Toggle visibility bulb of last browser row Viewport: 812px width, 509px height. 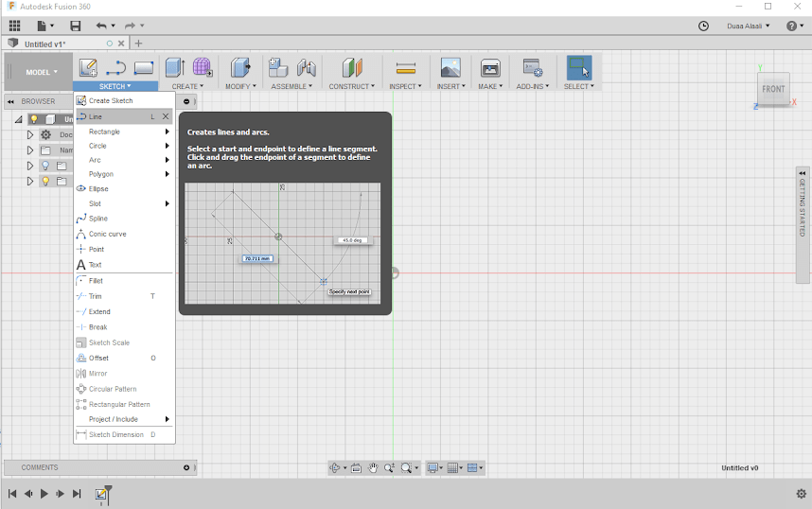(x=45, y=182)
